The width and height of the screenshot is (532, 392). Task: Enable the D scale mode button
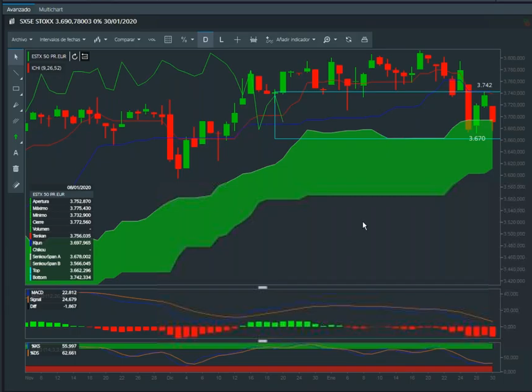pyautogui.click(x=205, y=40)
